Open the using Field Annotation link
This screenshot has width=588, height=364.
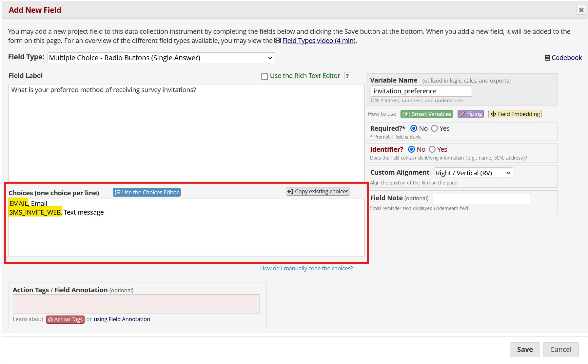[122, 319]
